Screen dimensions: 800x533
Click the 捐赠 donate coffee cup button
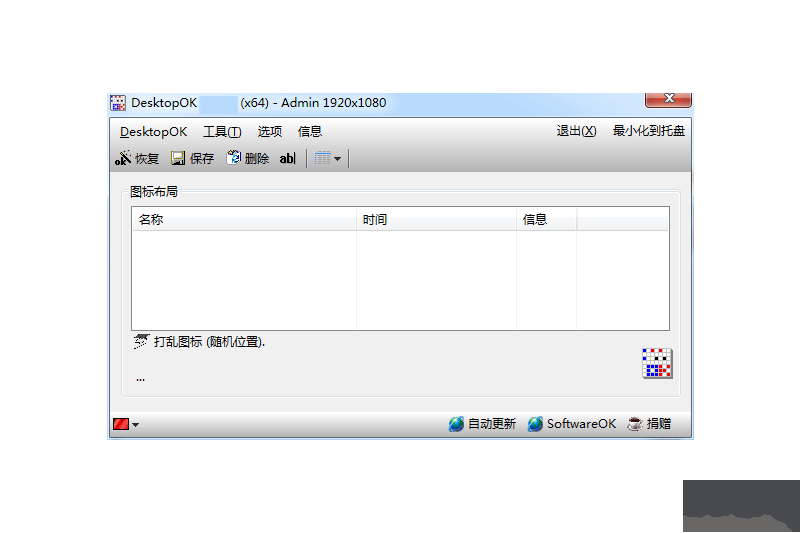coord(649,424)
